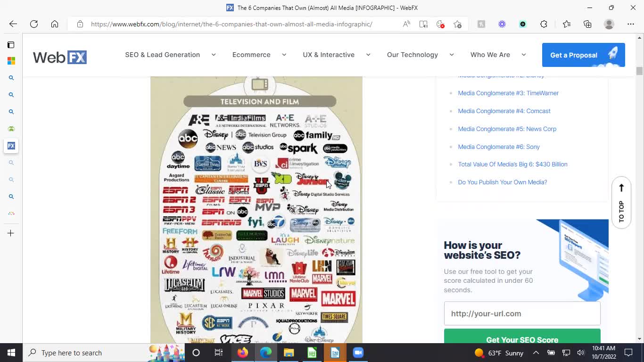Open the browser profile avatar
644x362 pixels.
tap(609, 24)
